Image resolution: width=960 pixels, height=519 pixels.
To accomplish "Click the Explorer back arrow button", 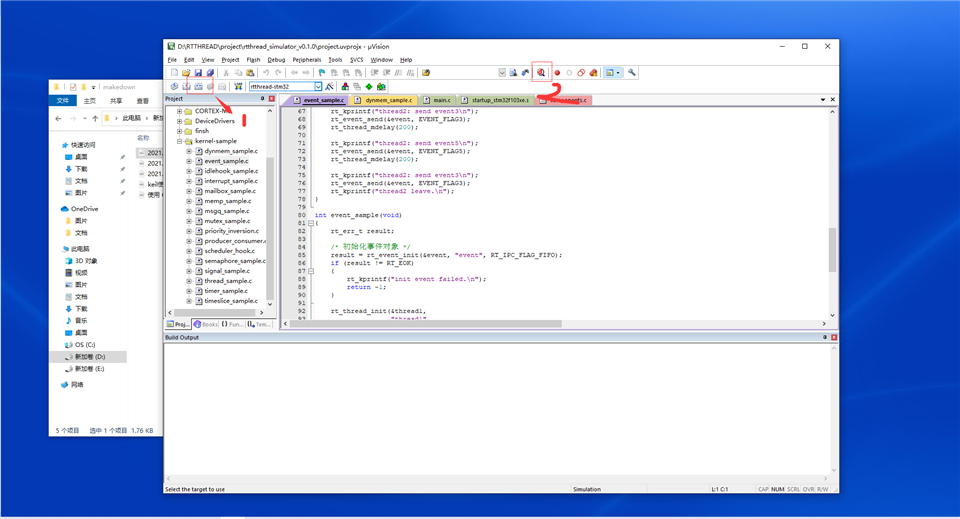I will pyautogui.click(x=58, y=118).
